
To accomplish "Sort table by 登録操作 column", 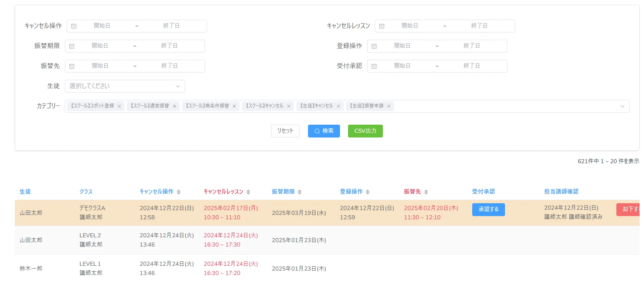I will point(368,192).
